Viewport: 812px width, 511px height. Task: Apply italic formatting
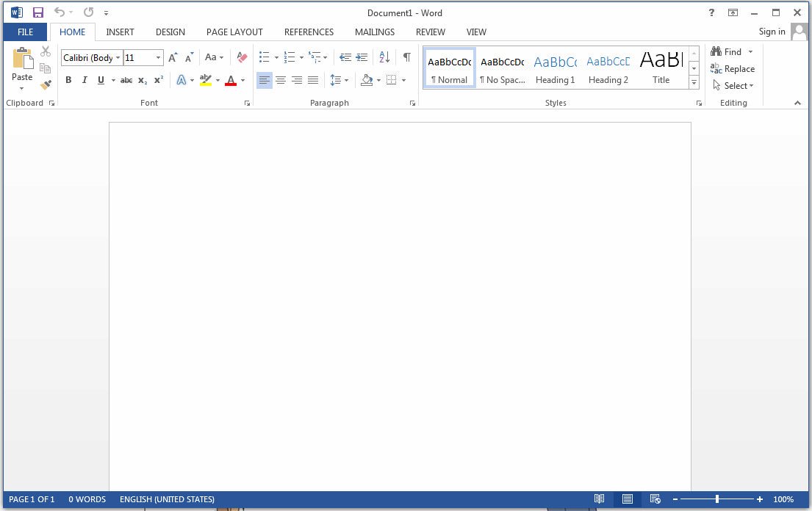(x=85, y=80)
